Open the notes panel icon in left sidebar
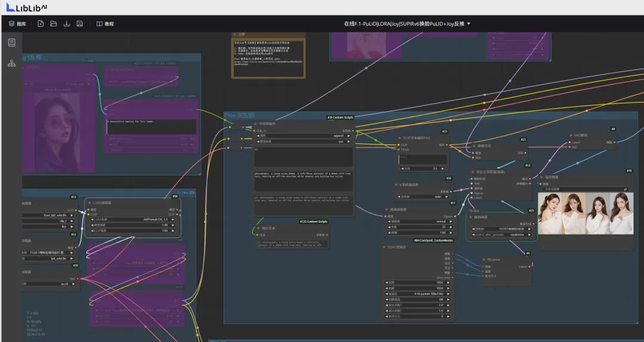 [11, 43]
